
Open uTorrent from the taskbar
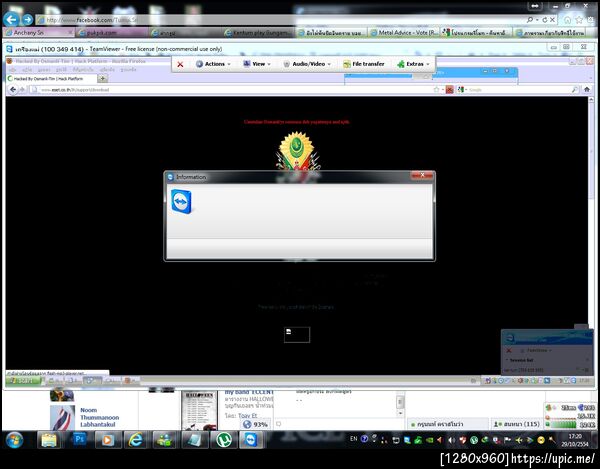[223, 440]
